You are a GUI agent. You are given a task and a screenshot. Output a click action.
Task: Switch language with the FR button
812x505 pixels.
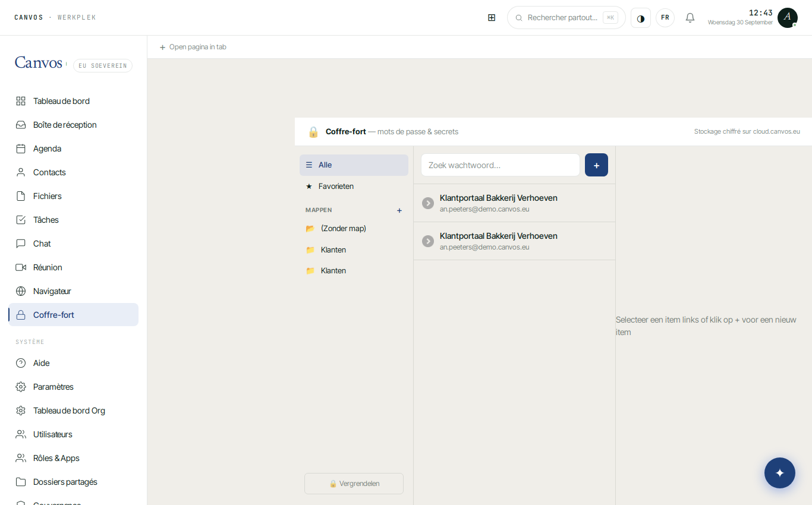tap(665, 18)
